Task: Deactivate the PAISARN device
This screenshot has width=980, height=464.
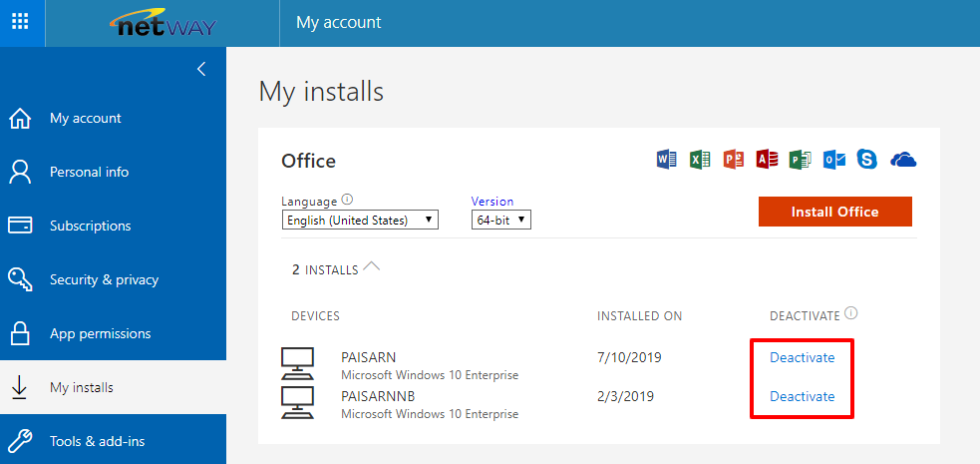Action: (802, 357)
